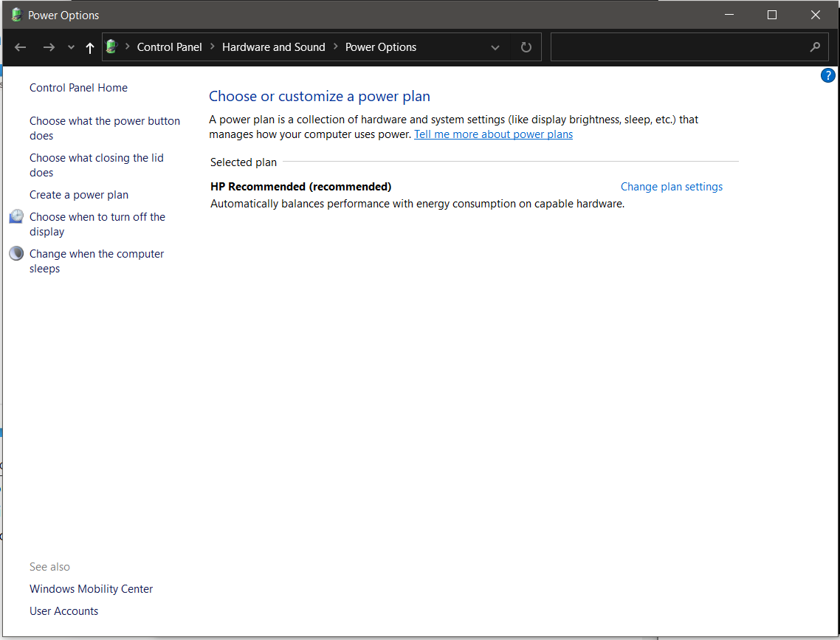
Task: Click the Power Options title bar icon
Action: click(16, 15)
